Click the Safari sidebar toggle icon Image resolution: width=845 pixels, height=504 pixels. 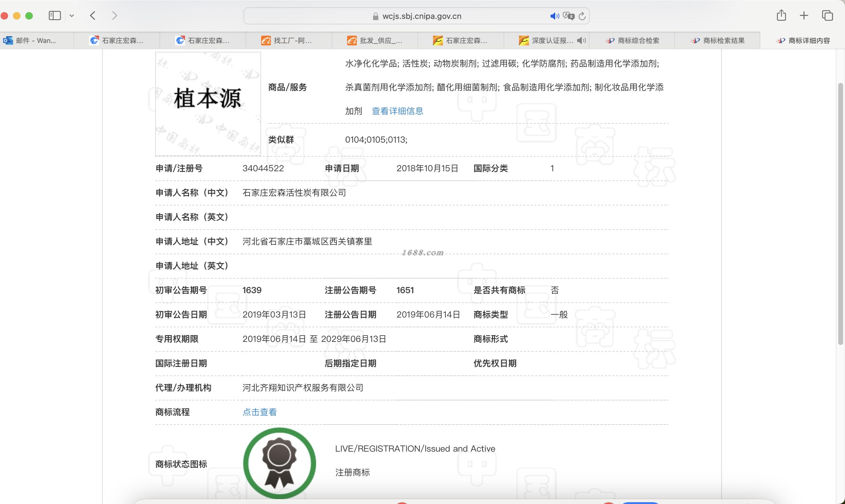click(x=54, y=16)
